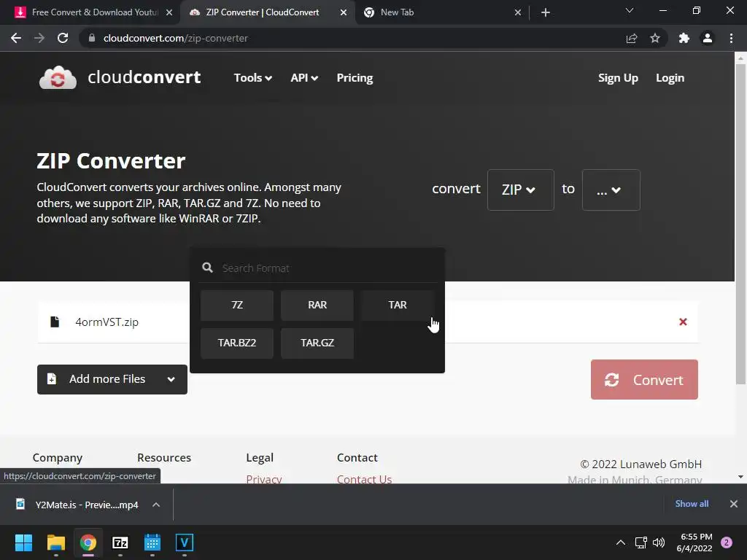This screenshot has width=747, height=560.
Task: Open the ZIP source format dropdown
Action: coord(520,190)
